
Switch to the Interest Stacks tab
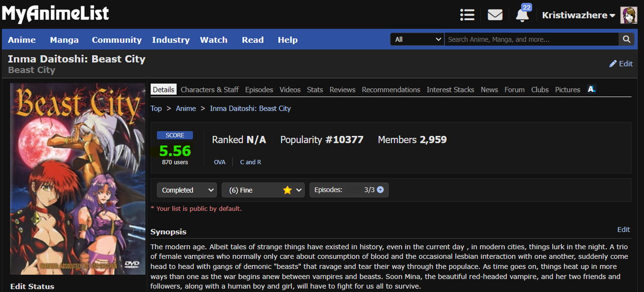[450, 90]
